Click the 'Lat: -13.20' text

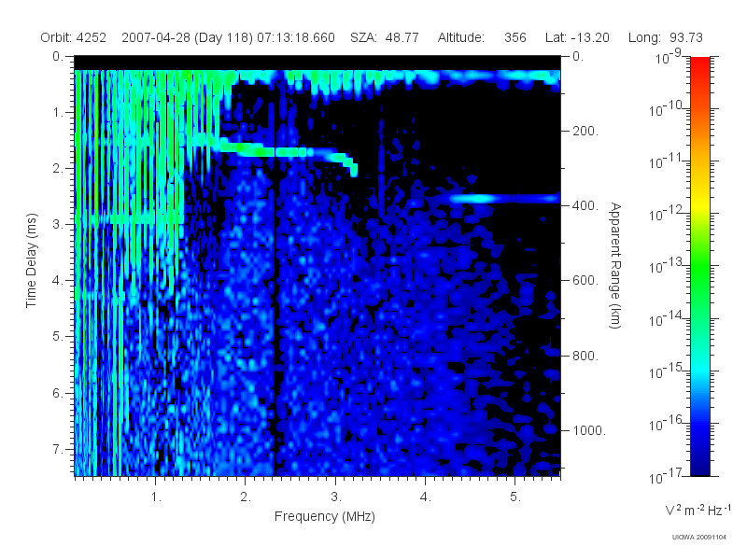[x=577, y=37]
